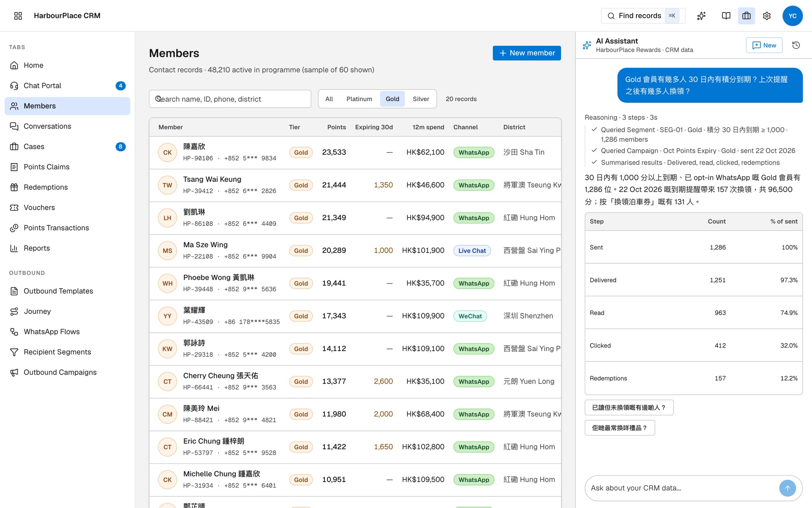Click the TABS sidebar section label

tap(17, 47)
